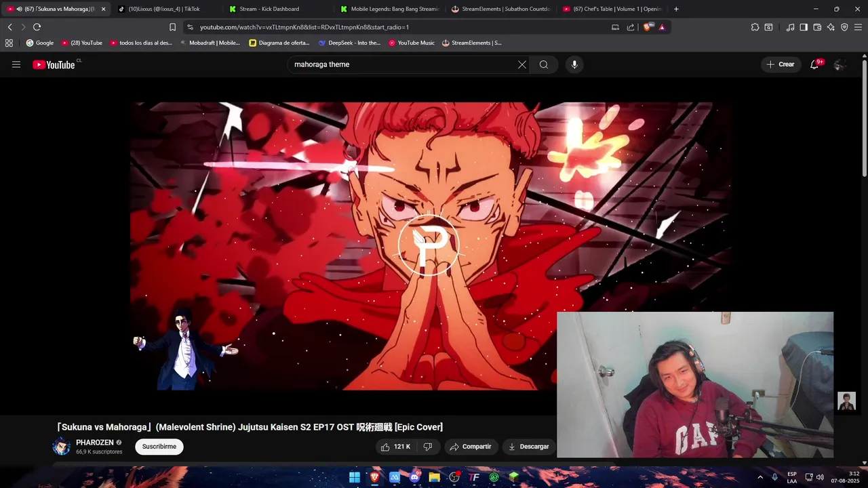868x488 pixels.
Task: Open a new browser tab
Action: (676, 9)
